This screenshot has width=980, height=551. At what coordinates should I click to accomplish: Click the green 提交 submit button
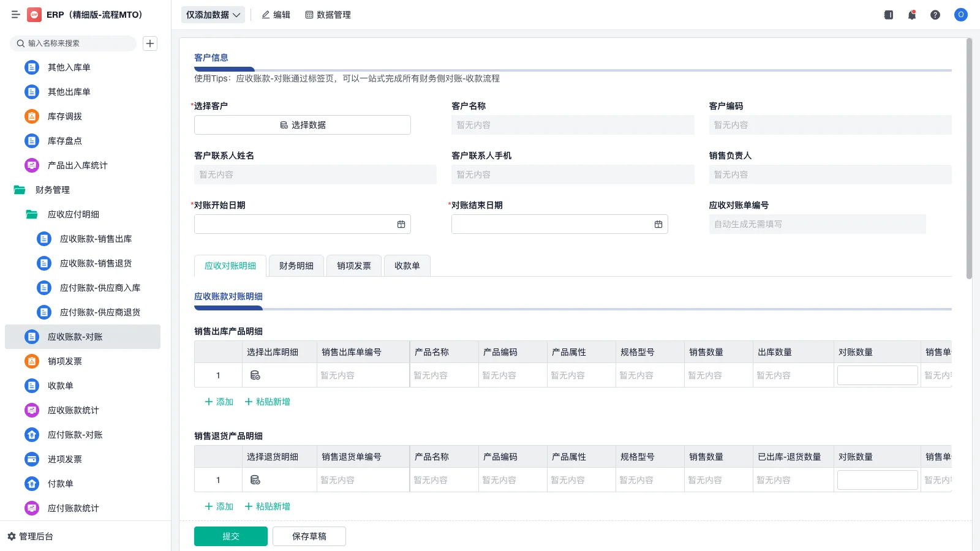(x=230, y=536)
